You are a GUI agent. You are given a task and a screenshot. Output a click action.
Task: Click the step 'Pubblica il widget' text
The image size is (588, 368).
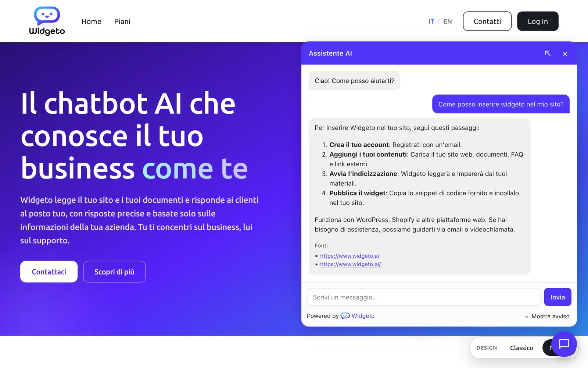pyautogui.click(x=358, y=193)
